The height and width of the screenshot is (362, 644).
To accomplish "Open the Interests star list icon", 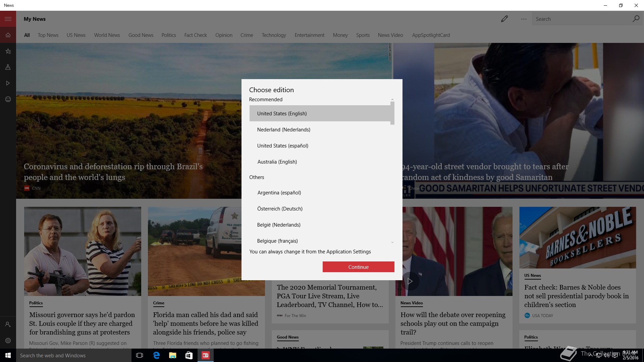I will point(8,51).
